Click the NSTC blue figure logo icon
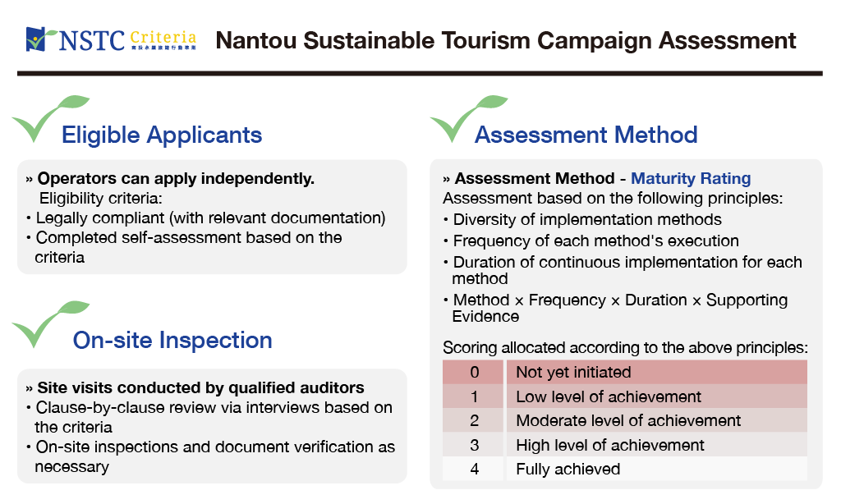The image size is (841, 504). point(37,38)
